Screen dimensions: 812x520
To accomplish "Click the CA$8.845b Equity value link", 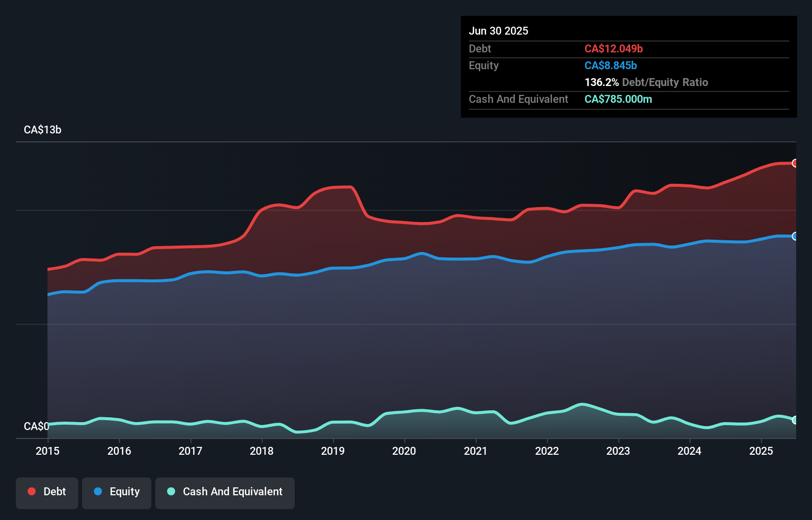I will 610,65.
